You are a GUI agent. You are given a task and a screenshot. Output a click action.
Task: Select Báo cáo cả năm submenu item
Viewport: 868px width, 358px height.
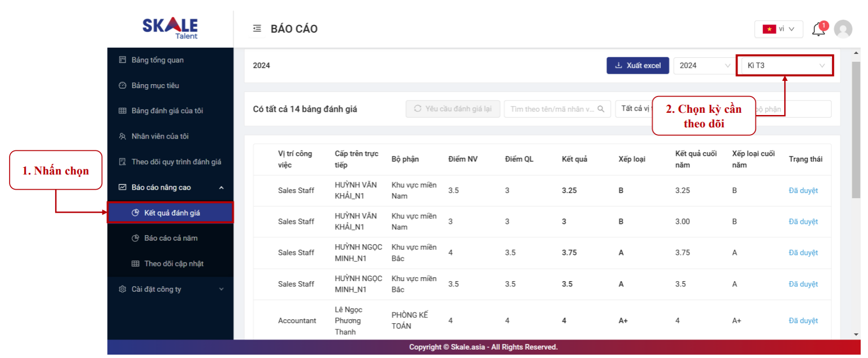click(x=171, y=238)
